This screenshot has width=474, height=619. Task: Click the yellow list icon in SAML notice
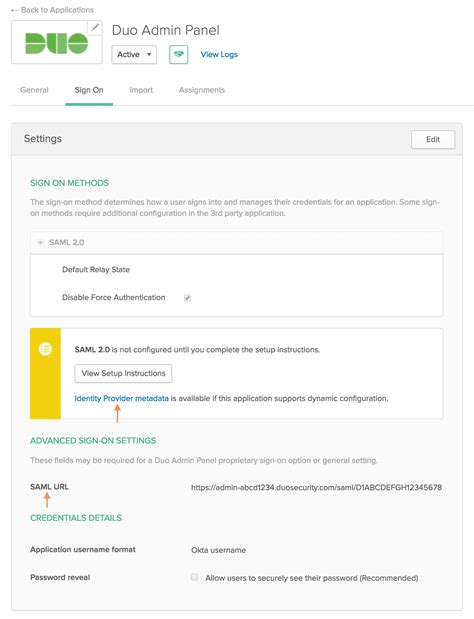coord(45,349)
